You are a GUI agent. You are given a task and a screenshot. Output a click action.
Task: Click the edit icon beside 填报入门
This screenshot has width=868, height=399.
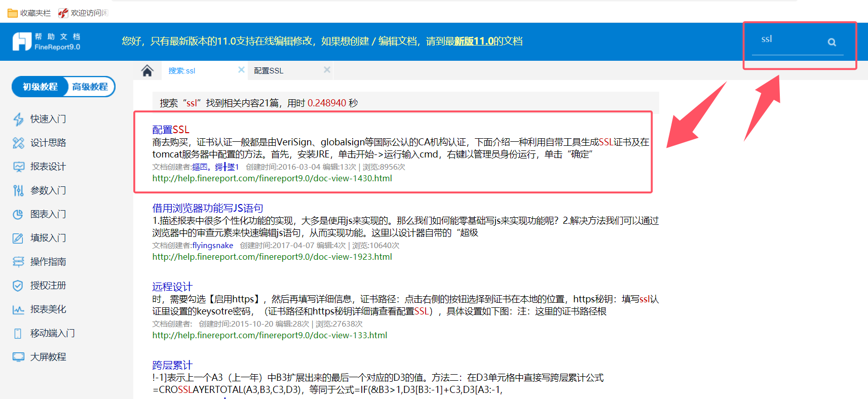[x=18, y=238]
